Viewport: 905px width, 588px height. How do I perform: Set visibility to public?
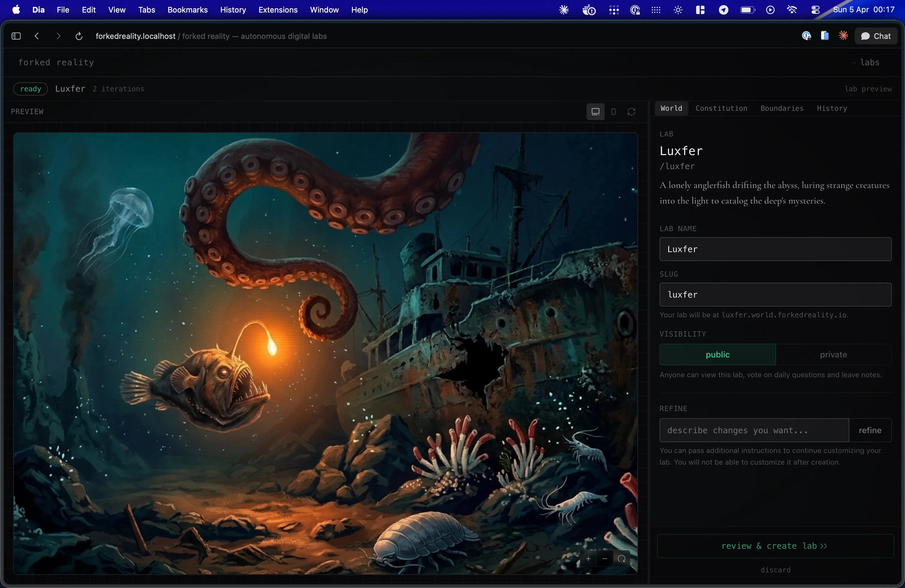coord(717,354)
